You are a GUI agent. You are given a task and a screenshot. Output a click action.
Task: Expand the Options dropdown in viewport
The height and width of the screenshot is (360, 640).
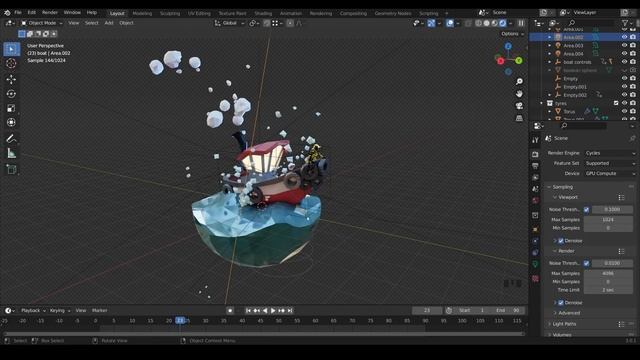click(512, 34)
